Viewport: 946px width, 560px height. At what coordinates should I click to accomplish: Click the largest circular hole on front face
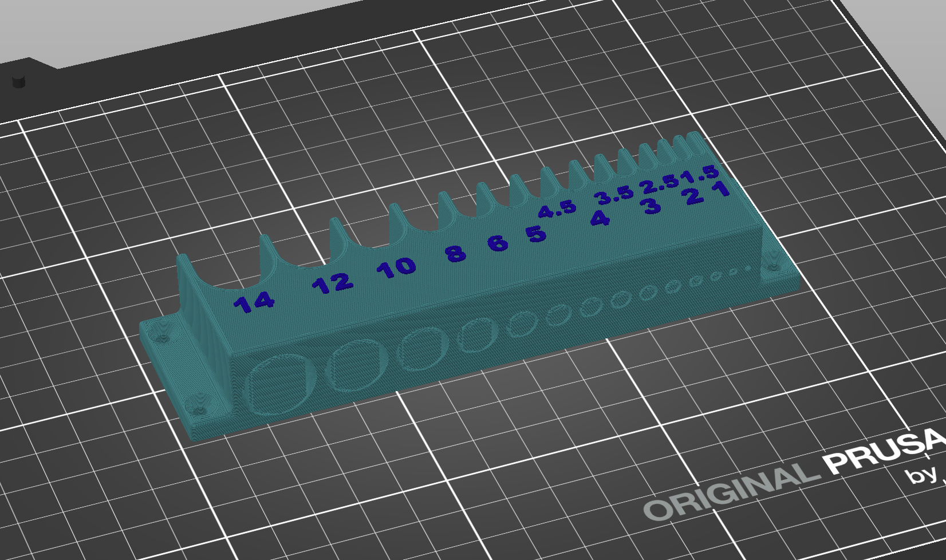point(281,382)
